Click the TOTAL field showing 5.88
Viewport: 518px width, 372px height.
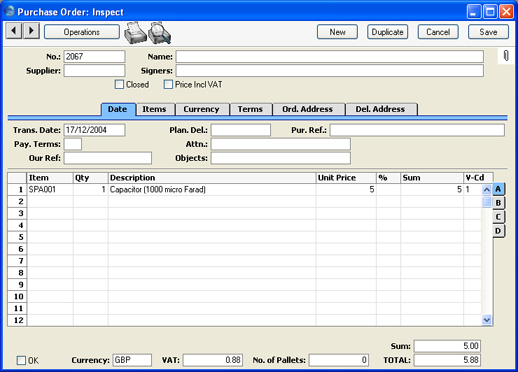click(x=447, y=360)
